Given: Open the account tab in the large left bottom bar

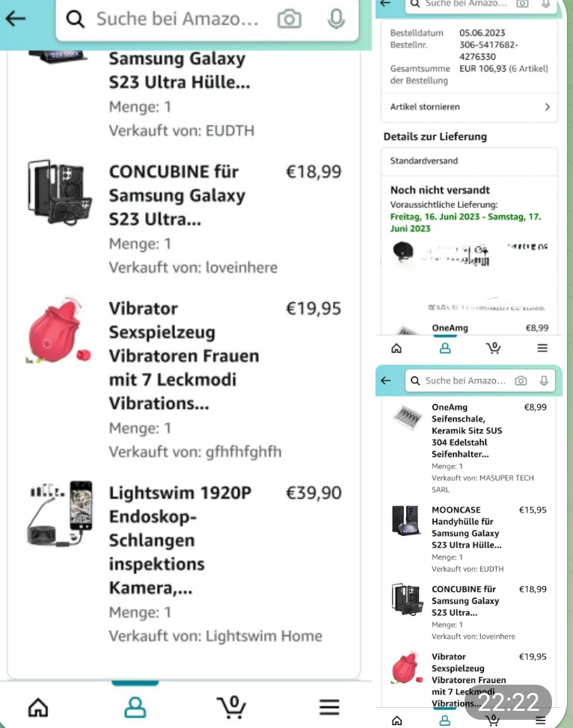Looking at the screenshot, I should pyautogui.click(x=135, y=706).
